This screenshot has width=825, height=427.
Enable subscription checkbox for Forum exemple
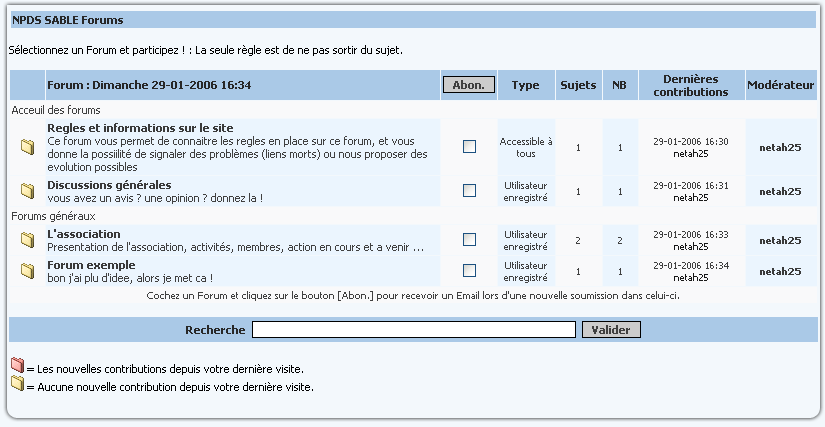tap(469, 270)
